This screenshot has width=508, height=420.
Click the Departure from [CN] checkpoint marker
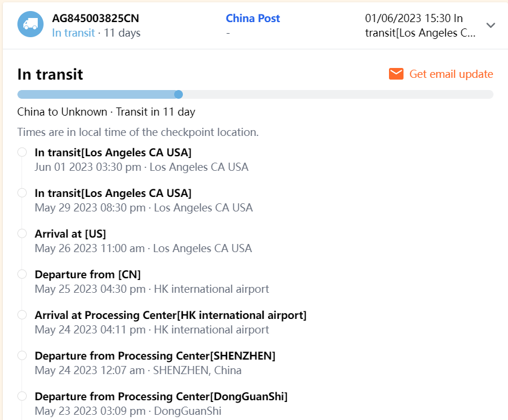[x=22, y=274]
